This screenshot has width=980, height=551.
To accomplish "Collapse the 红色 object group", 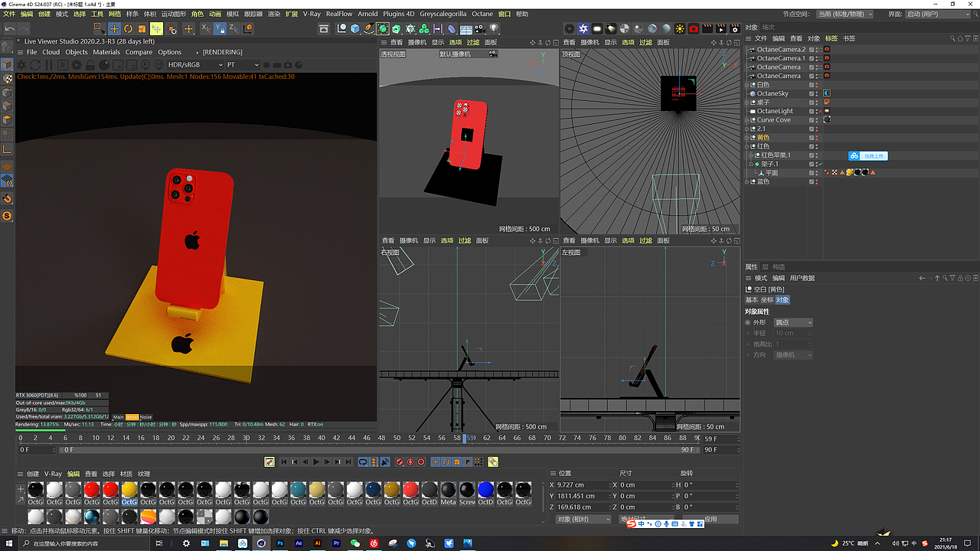I will tap(747, 146).
